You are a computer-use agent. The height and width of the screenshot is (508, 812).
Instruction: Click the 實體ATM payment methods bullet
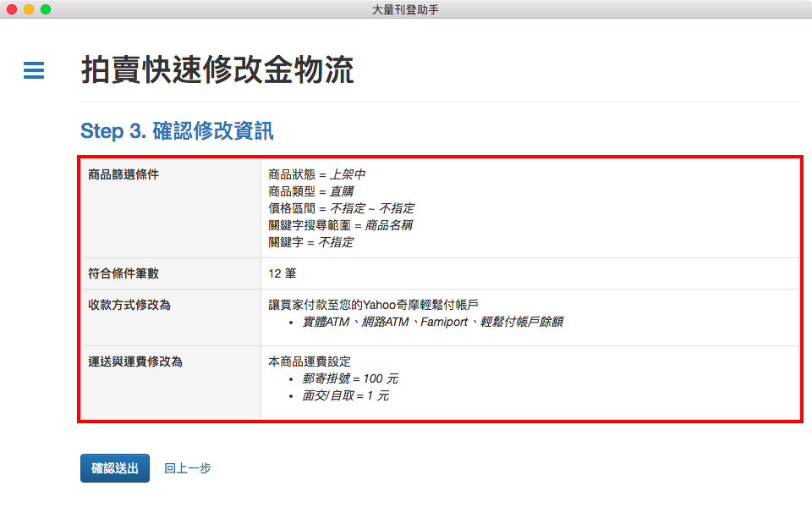coord(433,322)
